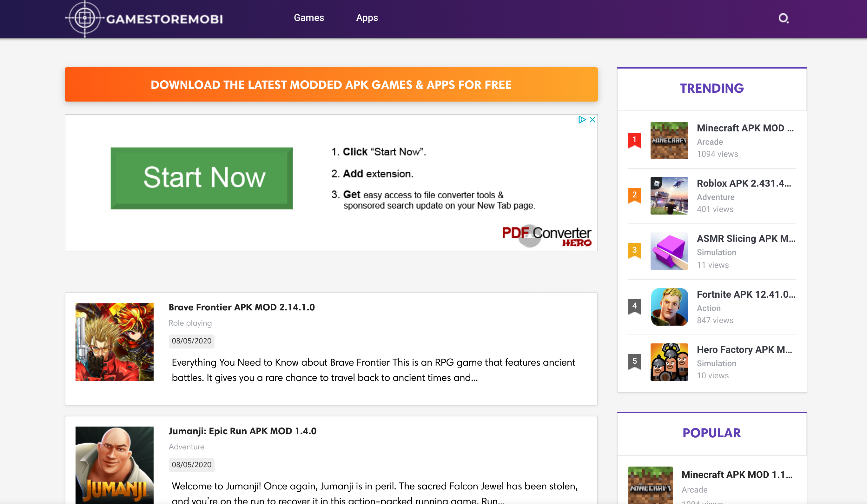
Task: Click the ASMR Slicing app icon
Action: 669,251
